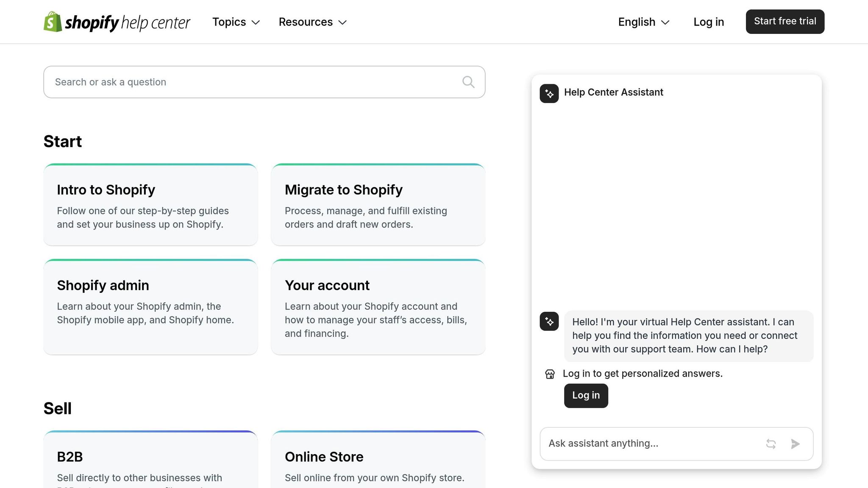Click the Online Store card gradient bar
Viewport: 868px width, 488px height.
378,432
